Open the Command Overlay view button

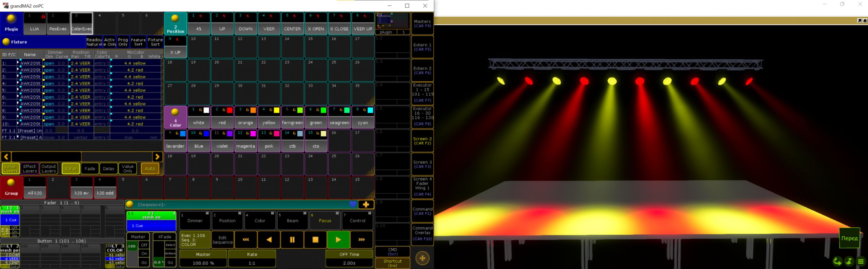pyautogui.click(x=422, y=233)
